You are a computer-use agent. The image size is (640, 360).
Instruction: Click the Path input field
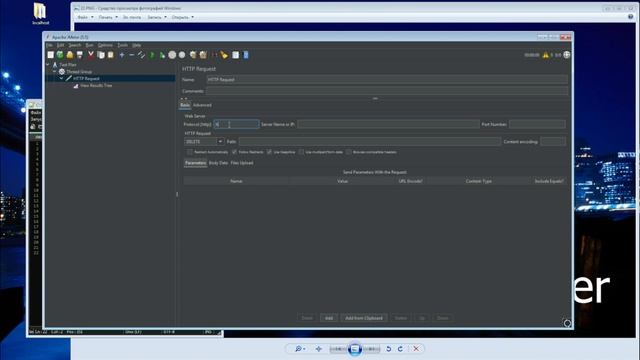tap(369, 141)
